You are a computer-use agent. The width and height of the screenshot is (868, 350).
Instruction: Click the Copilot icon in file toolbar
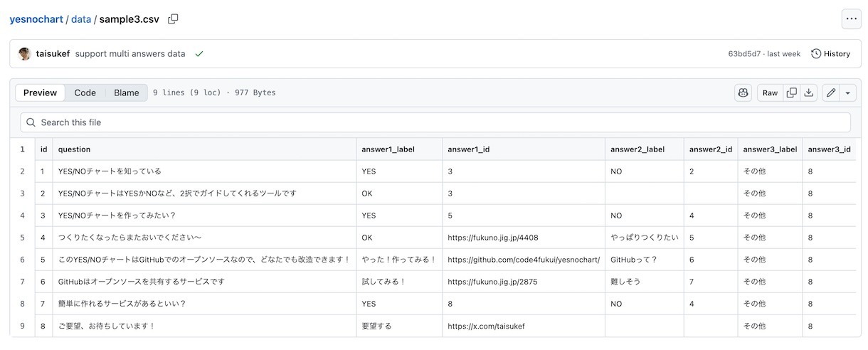[x=743, y=93]
